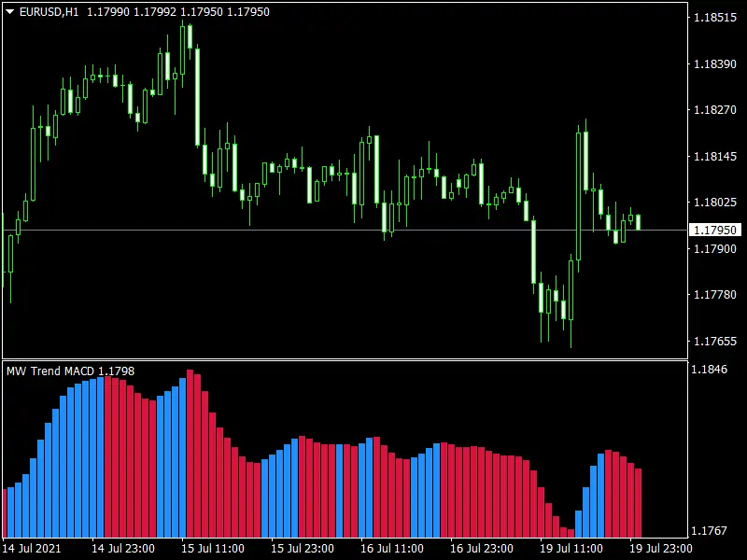This screenshot has height=560, width=747.
Task: Click the 19 Jul 11:00 time label
Action: point(571,549)
